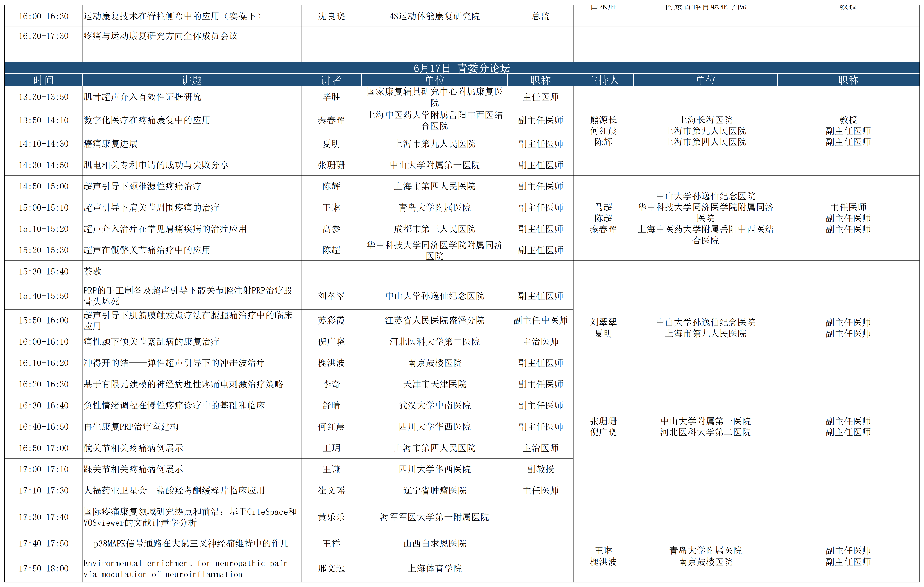
Task: Click host cell 马超 陈超 秦春晖
Action: click(x=603, y=218)
